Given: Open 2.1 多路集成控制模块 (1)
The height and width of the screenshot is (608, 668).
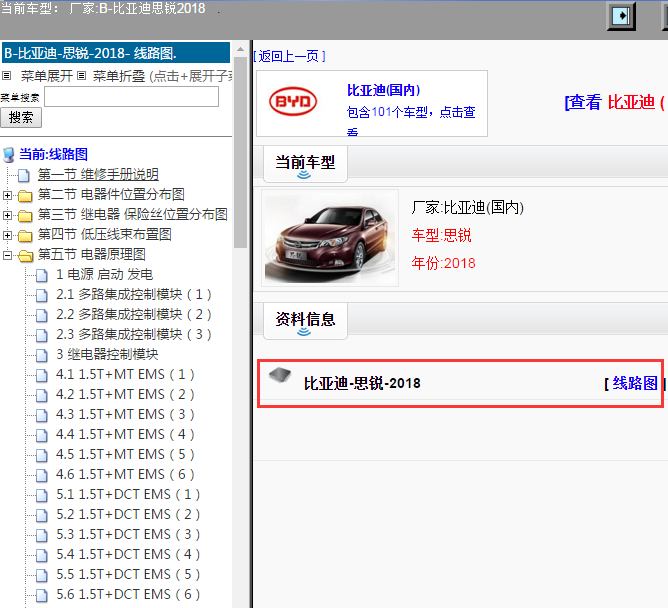Looking at the screenshot, I should point(134,294).
